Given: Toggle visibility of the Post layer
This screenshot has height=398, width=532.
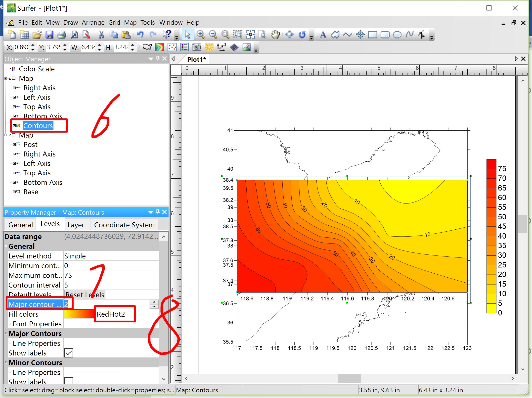Looking at the screenshot, I should [15, 145].
